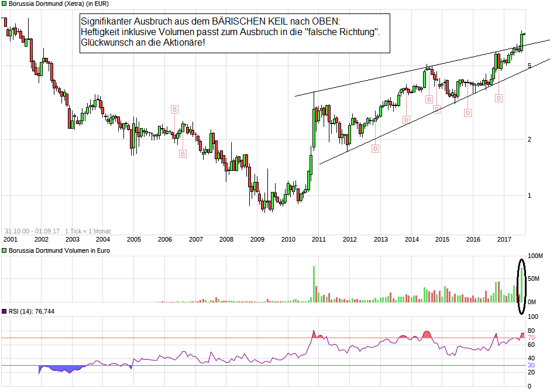This screenshot has width=550, height=392.
Task: Click the green legend square beside Borussia Dortmund (Xetra)
Action: [x=4, y=4]
